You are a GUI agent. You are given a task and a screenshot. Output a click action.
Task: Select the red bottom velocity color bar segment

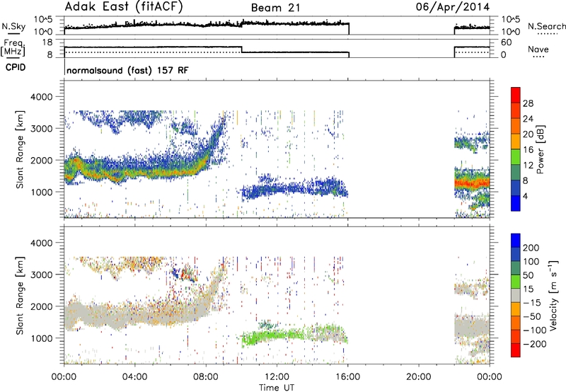pos(516,350)
